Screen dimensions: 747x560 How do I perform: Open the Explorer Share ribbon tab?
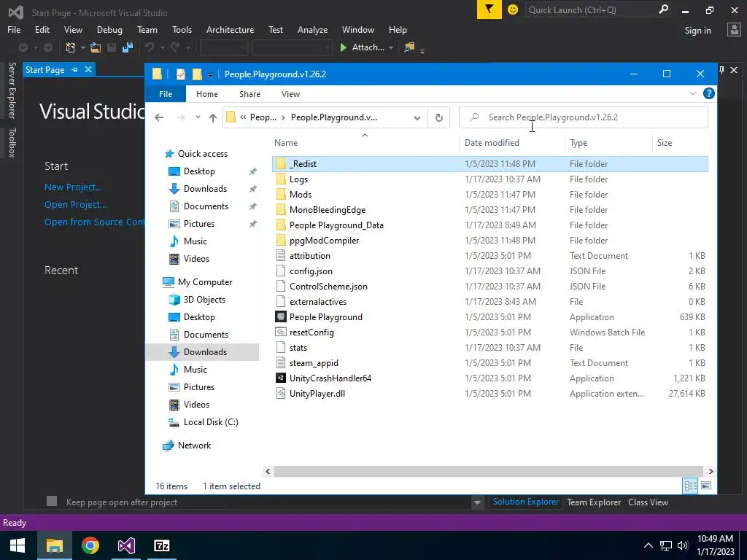(249, 94)
